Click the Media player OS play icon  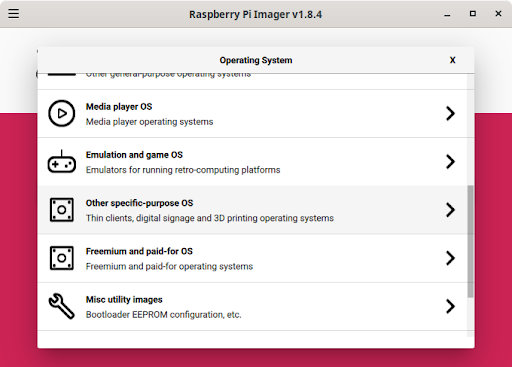pyautogui.click(x=61, y=113)
